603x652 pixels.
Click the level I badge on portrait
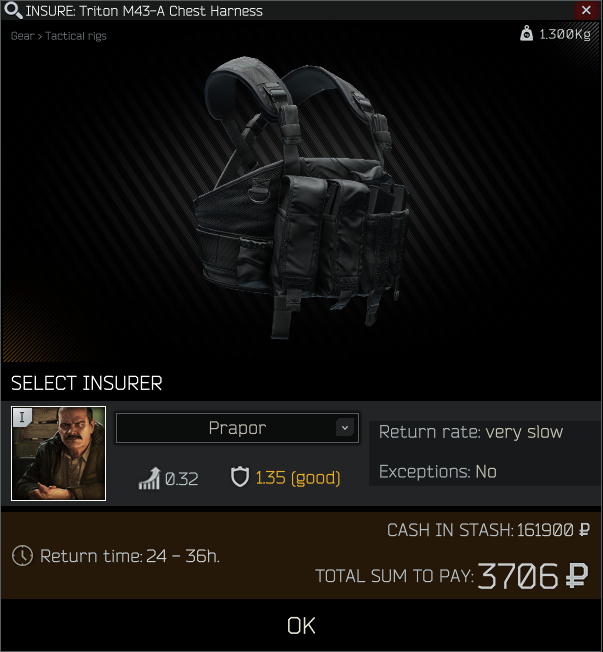click(x=22, y=417)
